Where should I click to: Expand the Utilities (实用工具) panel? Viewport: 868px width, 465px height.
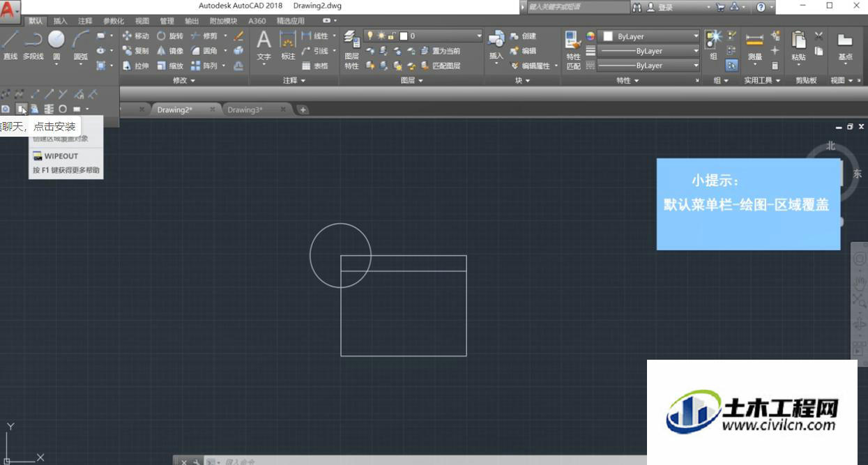[762, 81]
